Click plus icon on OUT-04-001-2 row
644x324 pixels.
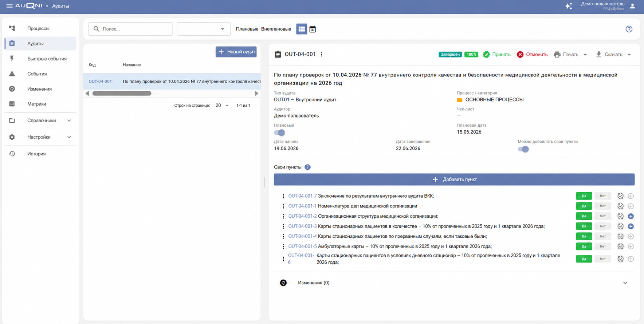(x=631, y=216)
